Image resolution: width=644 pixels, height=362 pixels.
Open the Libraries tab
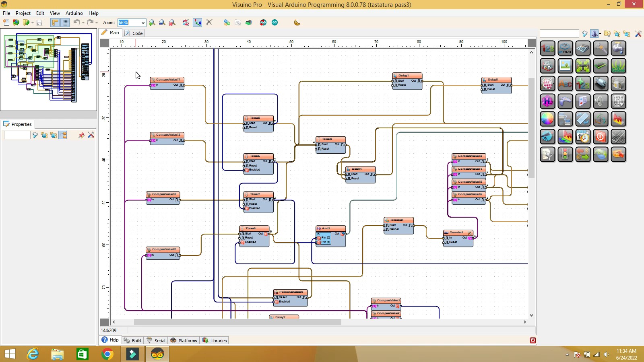point(215,340)
